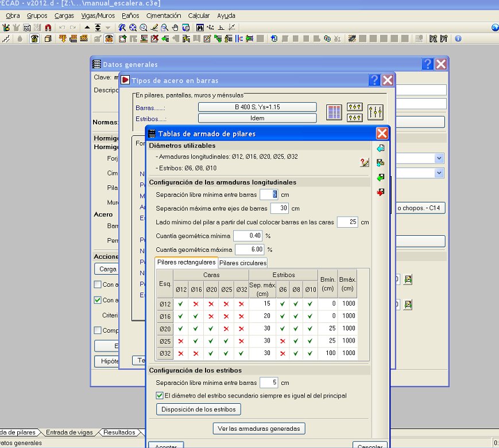Screen dimensions: 499x448
Task: Click the red arrow disk icon in dialog sidebar
Action: tap(380, 192)
